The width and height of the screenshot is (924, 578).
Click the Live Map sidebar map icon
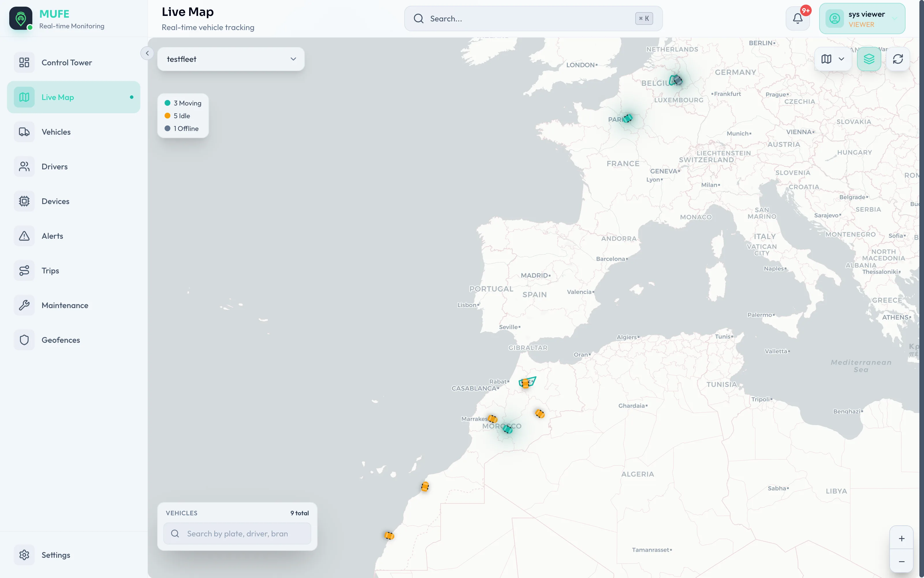pos(24,97)
